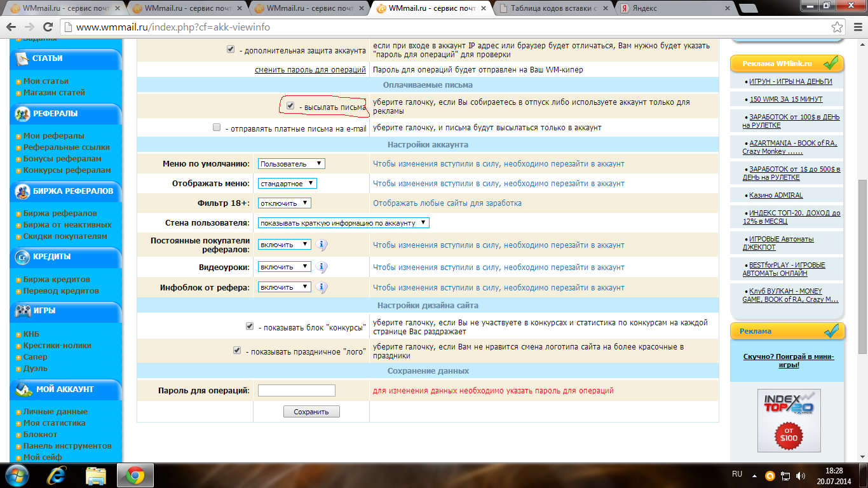Open Личные данные in the sidebar
Screen dimensions: 868x488
(x=55, y=412)
